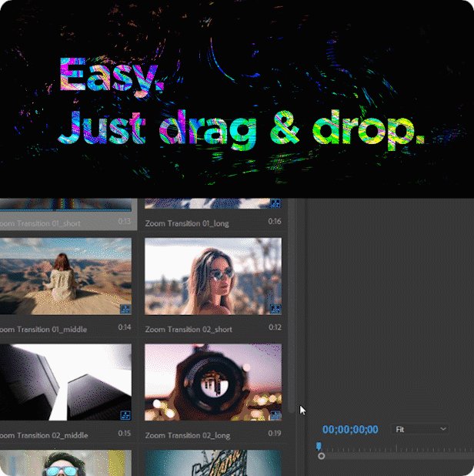Open the Fit zoom level dropdown

click(420, 429)
